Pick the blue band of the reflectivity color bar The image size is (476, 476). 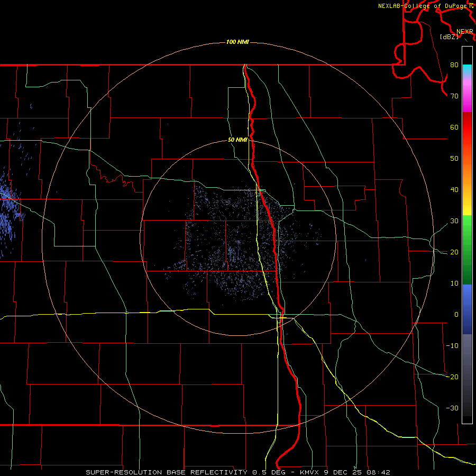(467, 309)
